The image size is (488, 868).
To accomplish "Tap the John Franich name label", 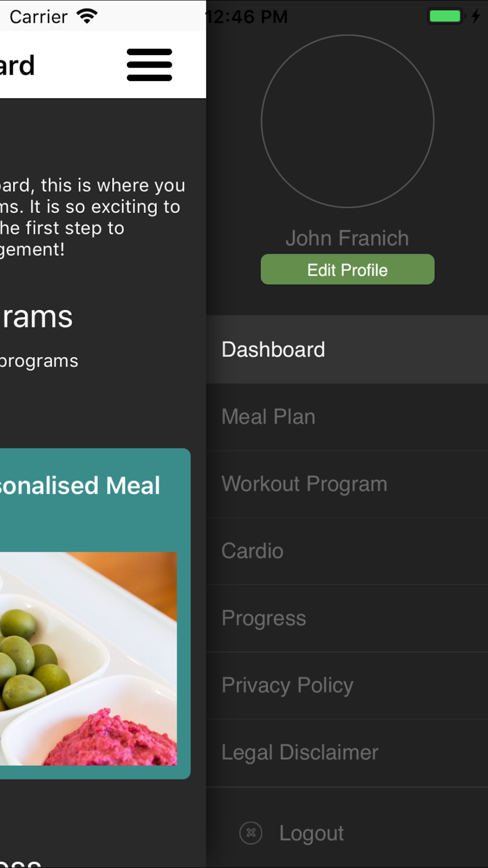I will (347, 238).
